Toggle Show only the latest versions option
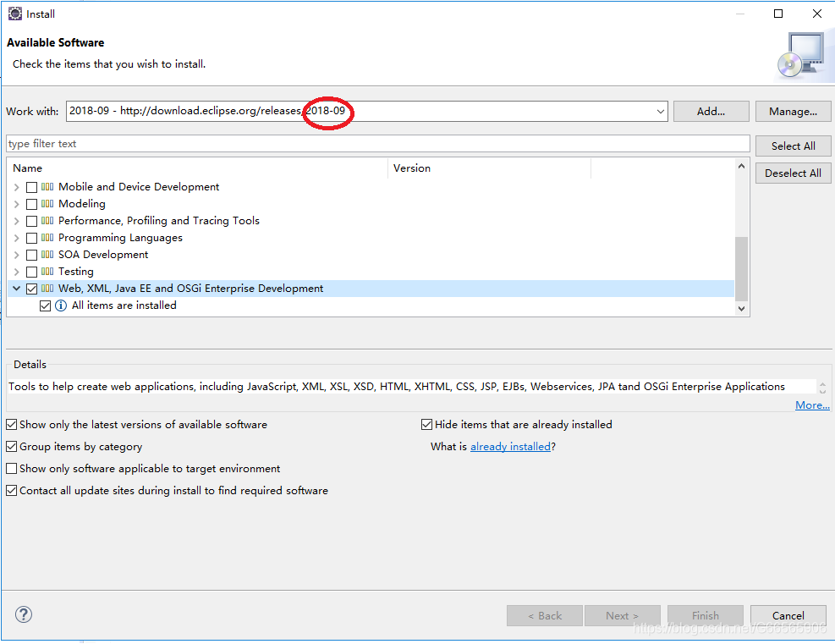The height and width of the screenshot is (644, 835). pyautogui.click(x=11, y=425)
